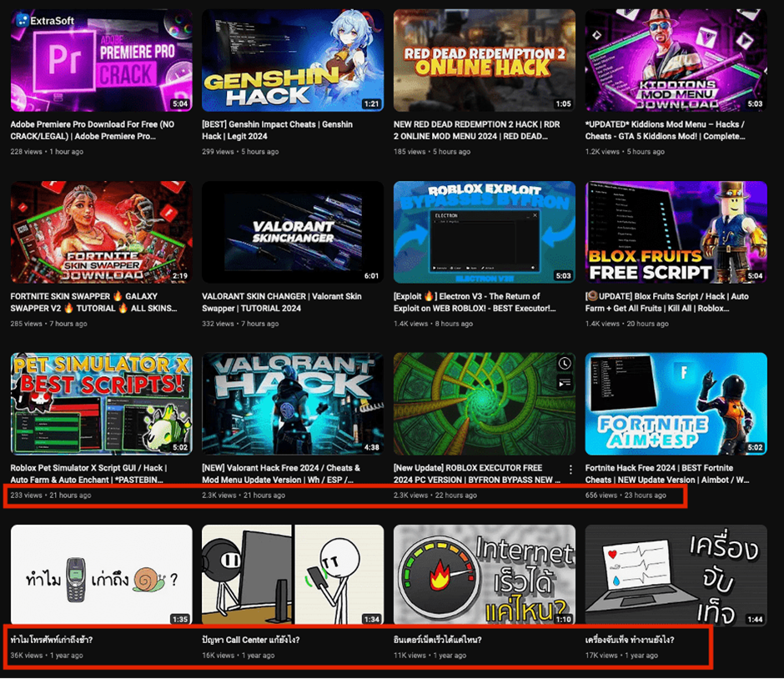The image size is (784, 679).
Task: Open the Red Dead Redemption 2 Online Hack thumbnail
Action: point(484,61)
